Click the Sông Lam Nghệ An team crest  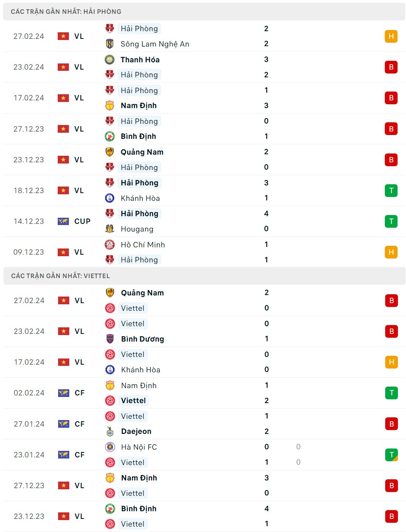(x=110, y=44)
